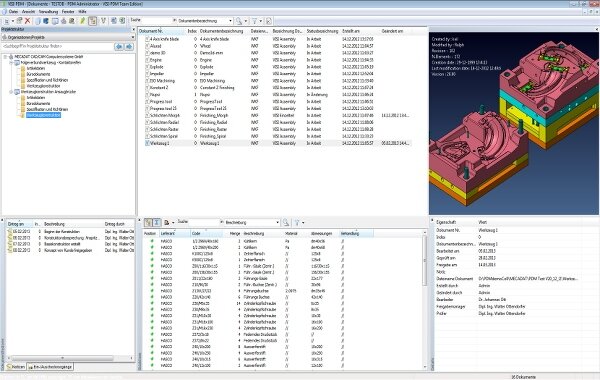Collapse the Folgeverbundwerkzeug project node
Screen dimensions: 600x380
(x=11, y=62)
